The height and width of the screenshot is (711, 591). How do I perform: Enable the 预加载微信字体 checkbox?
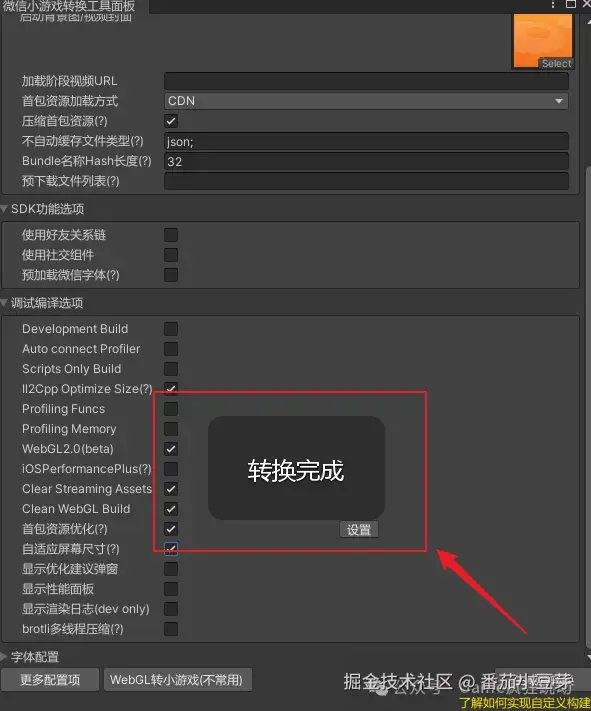click(171, 275)
